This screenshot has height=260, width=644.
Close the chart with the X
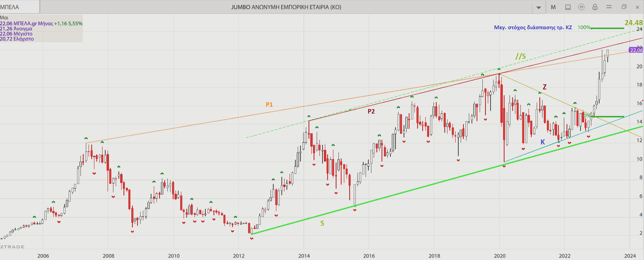click(637, 7)
